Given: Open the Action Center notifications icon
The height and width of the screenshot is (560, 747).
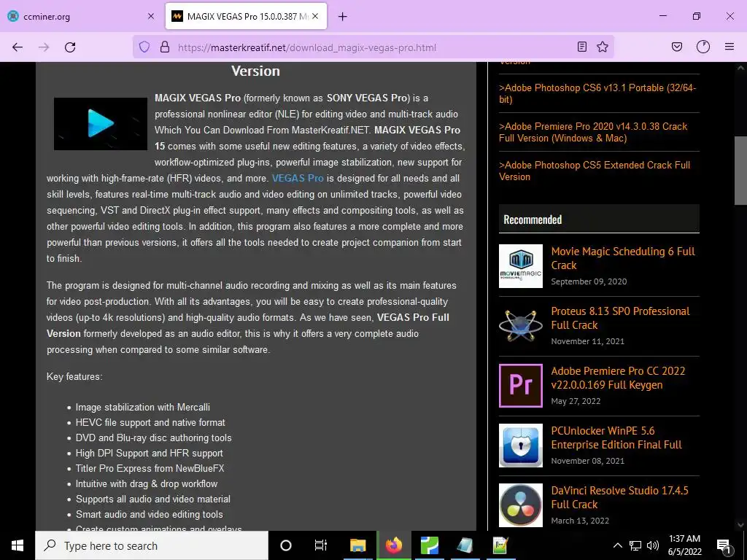Looking at the screenshot, I should (x=724, y=545).
